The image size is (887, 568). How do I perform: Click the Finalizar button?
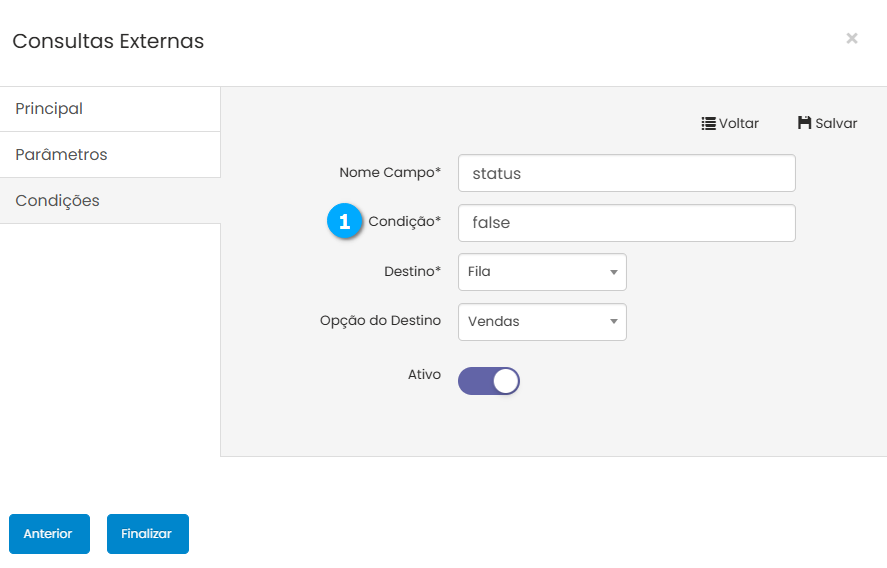click(x=147, y=534)
